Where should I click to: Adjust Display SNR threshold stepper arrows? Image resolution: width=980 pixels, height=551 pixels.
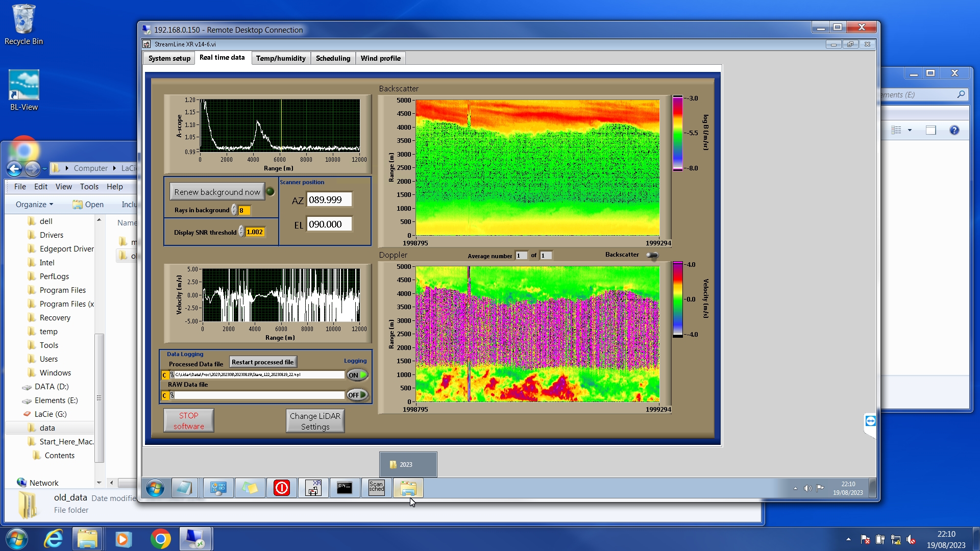pos(241,232)
